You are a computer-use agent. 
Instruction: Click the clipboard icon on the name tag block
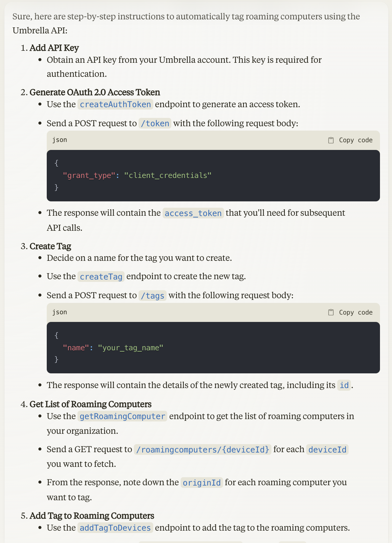point(331,312)
